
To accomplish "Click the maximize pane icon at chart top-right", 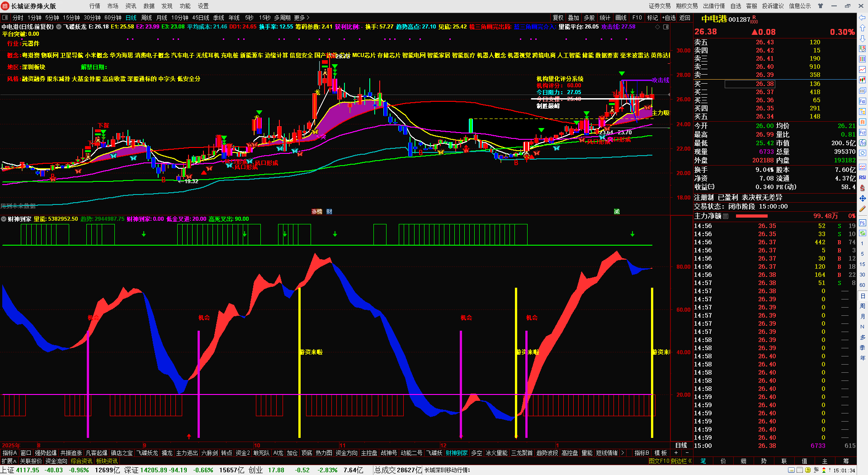I will pyautogui.click(x=666, y=27).
